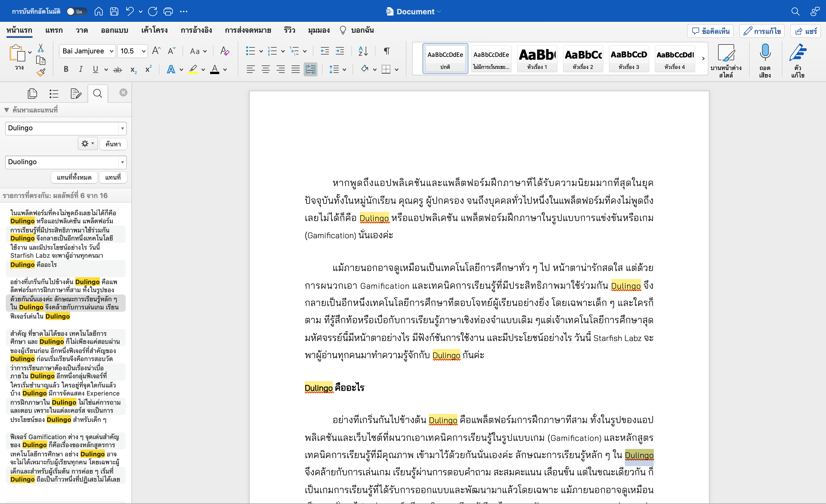Show paragraph marks pilcrow
The width and height of the screenshot is (826, 504).
(x=387, y=51)
